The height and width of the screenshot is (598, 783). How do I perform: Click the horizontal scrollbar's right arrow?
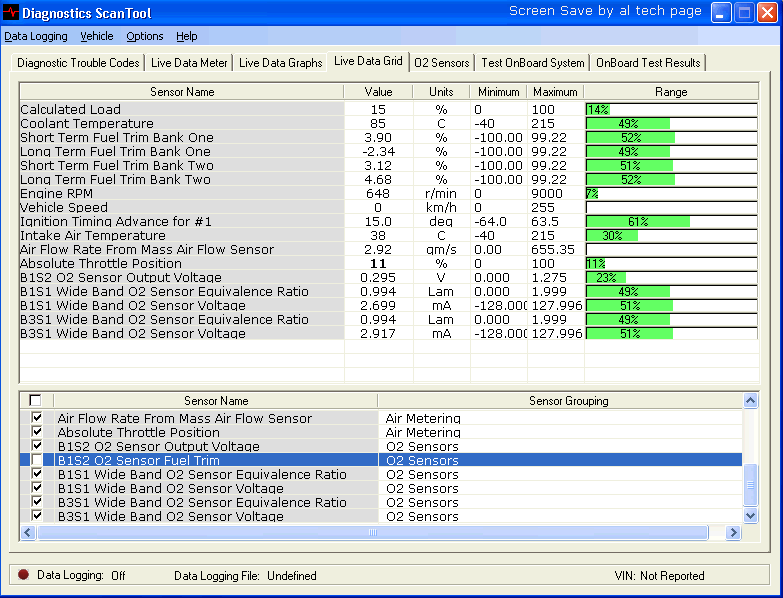point(734,532)
